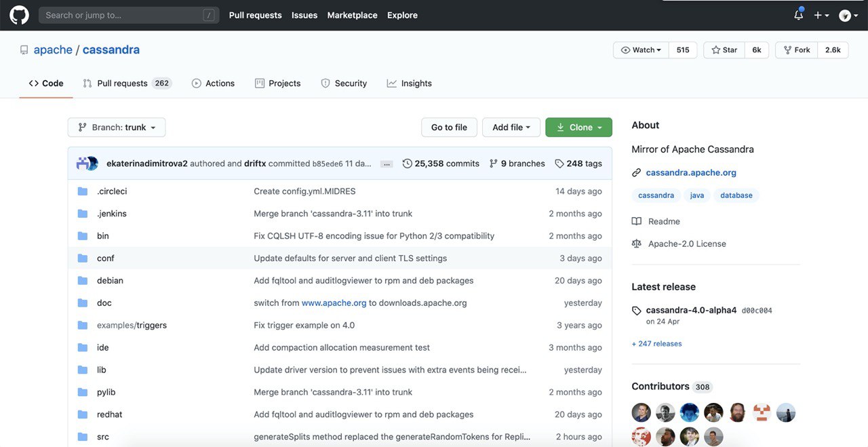Click the debian folder icon

tap(83, 281)
